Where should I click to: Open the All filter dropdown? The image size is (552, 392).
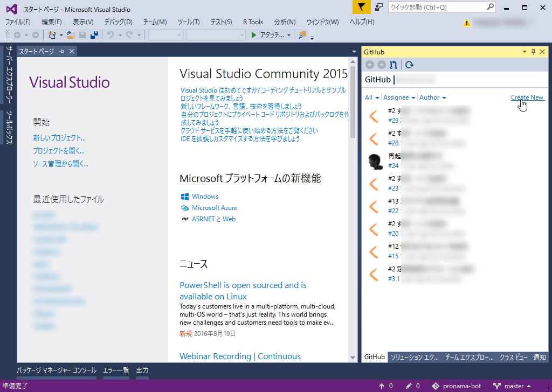pos(369,97)
